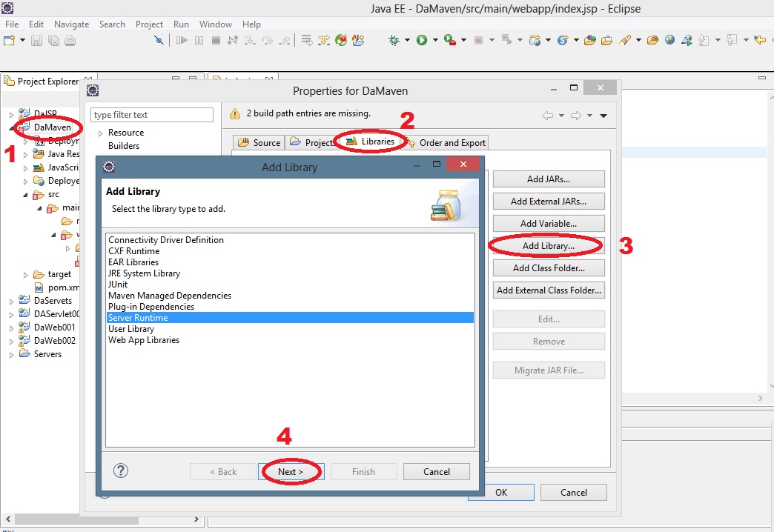Screen dimensions: 774x532
Task: Select JRE System Library in list
Action: click(x=144, y=273)
